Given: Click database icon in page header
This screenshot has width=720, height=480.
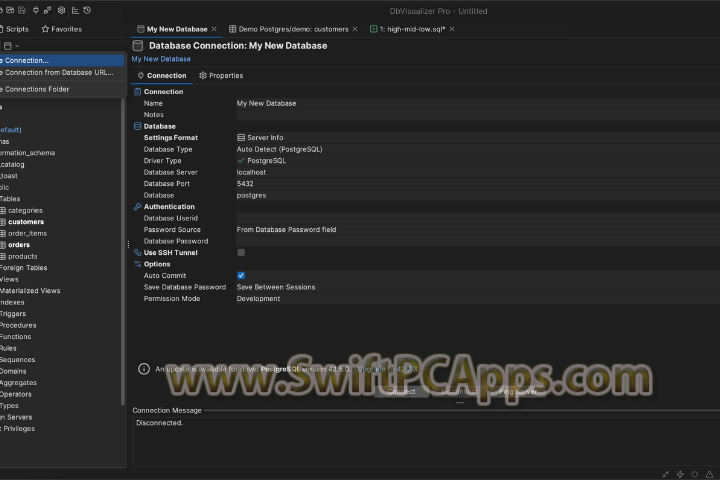Looking at the screenshot, I should [138, 45].
